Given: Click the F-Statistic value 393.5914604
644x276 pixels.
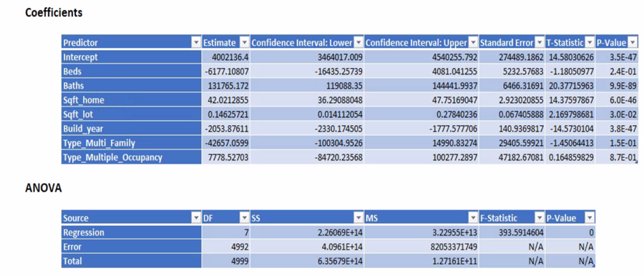Looking at the screenshot, I should (512, 232).
